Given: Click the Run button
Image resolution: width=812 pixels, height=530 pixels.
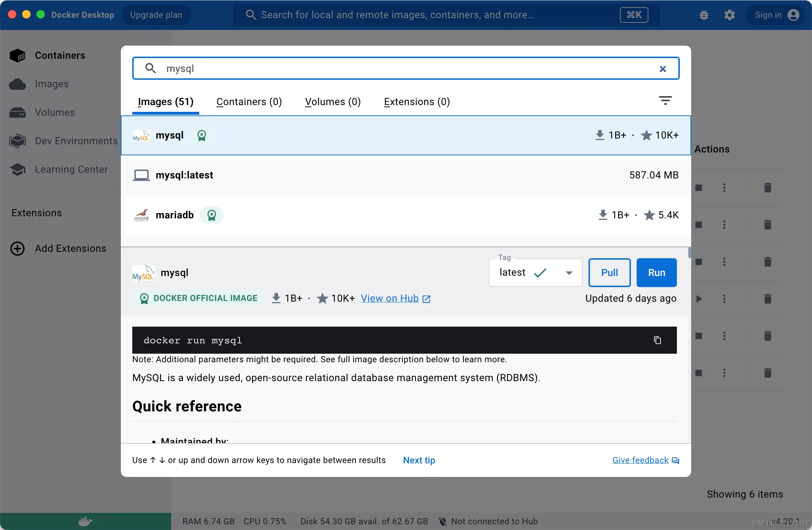Looking at the screenshot, I should click(657, 273).
